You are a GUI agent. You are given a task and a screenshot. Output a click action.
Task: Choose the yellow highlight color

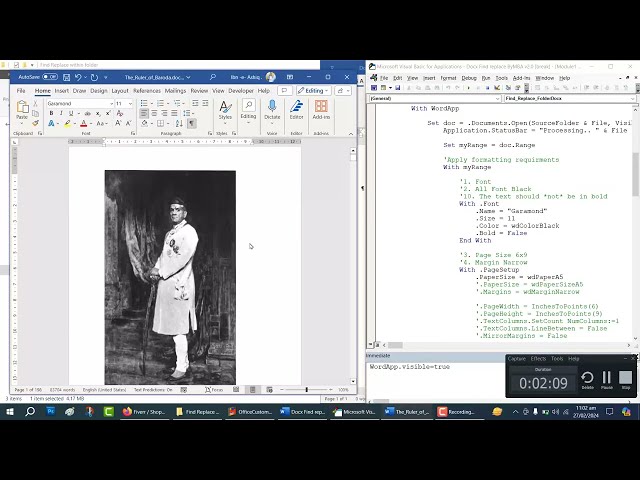(68, 123)
